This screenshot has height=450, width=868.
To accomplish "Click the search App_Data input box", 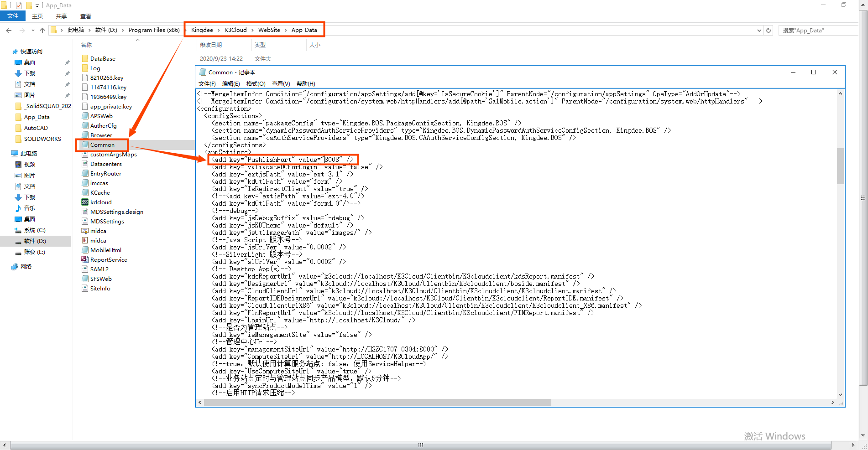I will [x=818, y=30].
